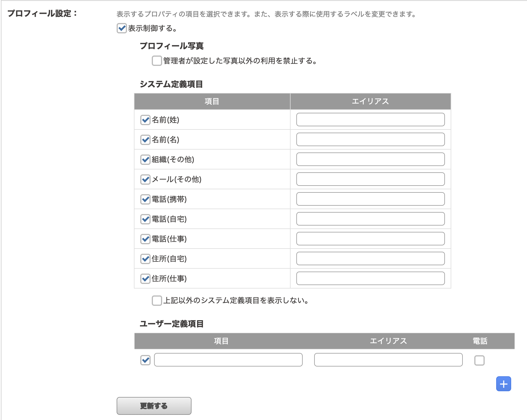
Task: Click the 住所(仕事) row label text
Action: 169,279
